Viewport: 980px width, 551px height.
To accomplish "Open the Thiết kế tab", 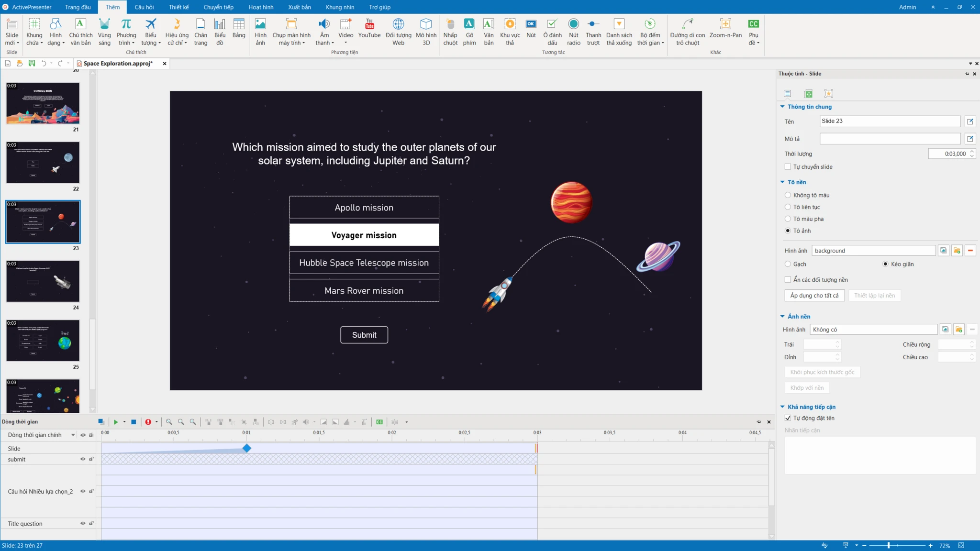I will click(x=178, y=7).
